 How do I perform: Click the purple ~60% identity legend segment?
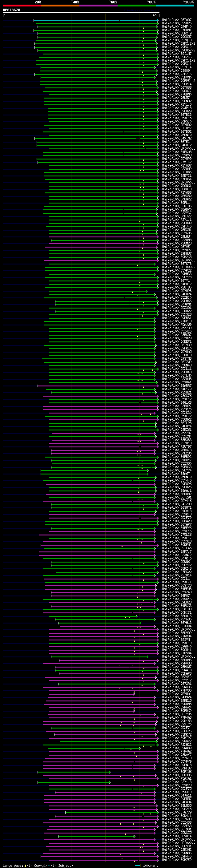(x=98, y=6)
